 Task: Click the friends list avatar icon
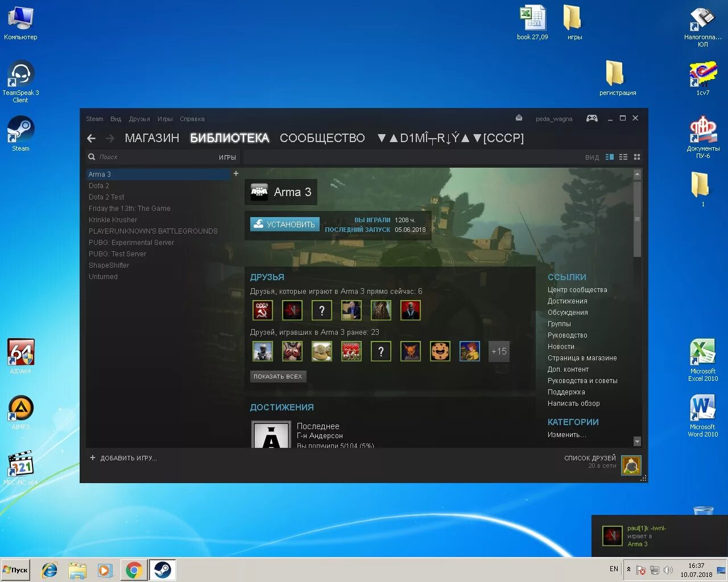631,465
